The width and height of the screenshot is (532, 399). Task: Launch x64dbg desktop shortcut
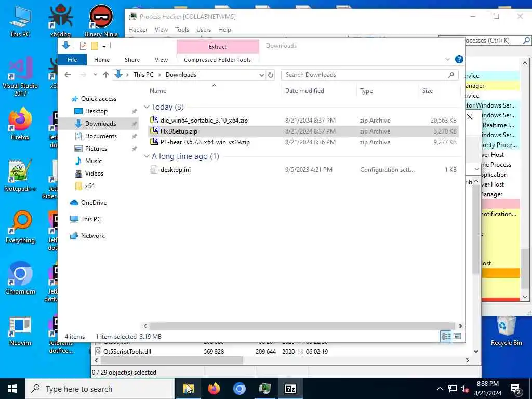coord(60,21)
